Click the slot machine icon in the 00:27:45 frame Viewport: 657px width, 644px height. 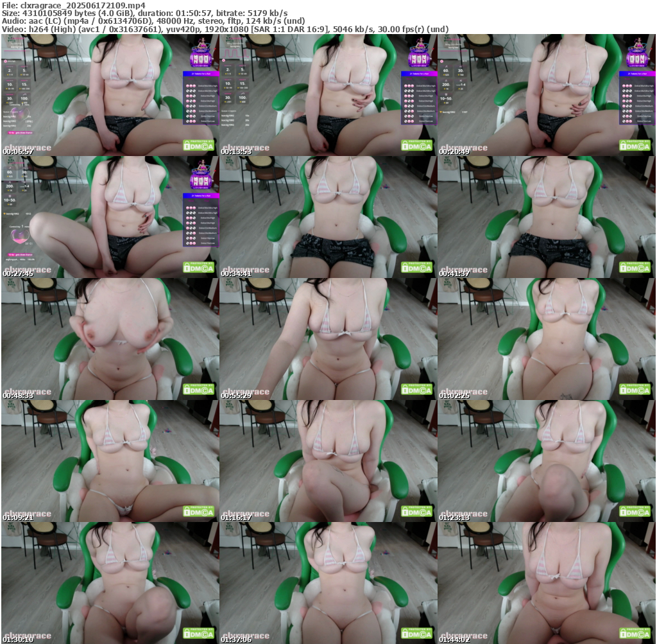click(202, 176)
